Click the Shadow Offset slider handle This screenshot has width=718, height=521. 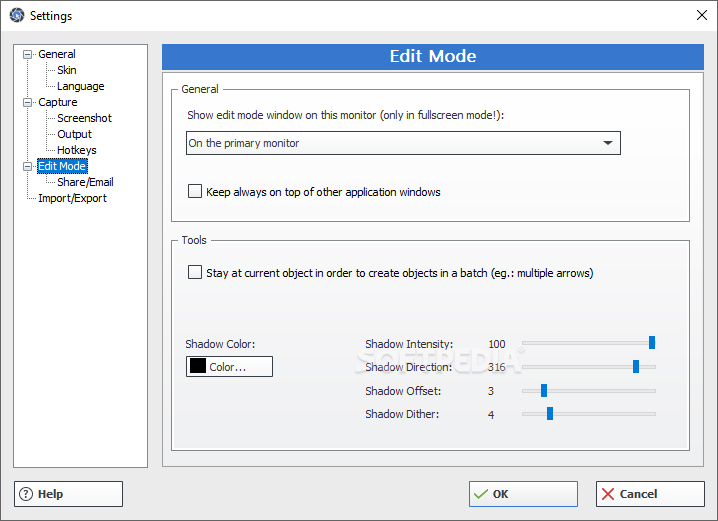pos(544,391)
